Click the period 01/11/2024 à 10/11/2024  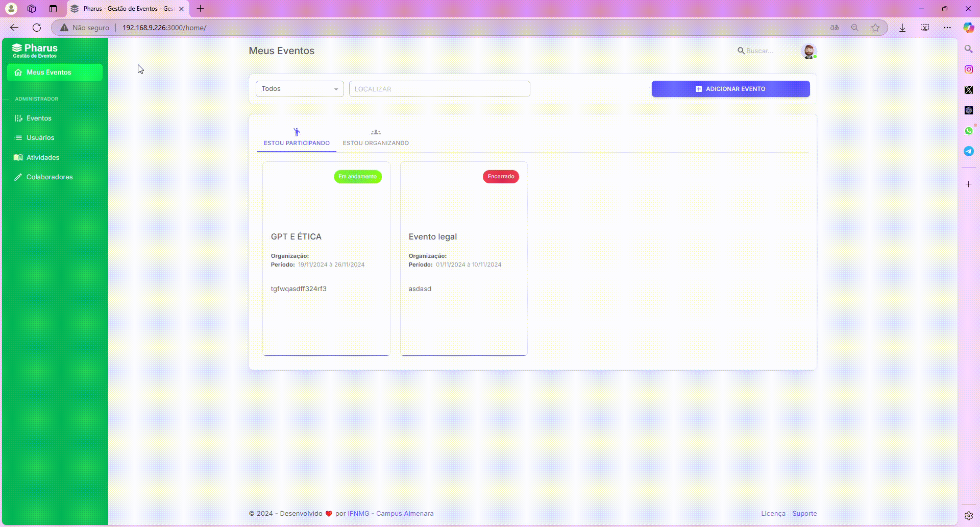tap(469, 265)
